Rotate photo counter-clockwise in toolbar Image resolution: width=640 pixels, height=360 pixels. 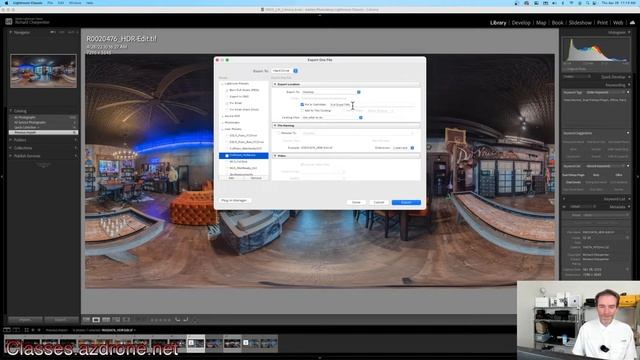178,320
